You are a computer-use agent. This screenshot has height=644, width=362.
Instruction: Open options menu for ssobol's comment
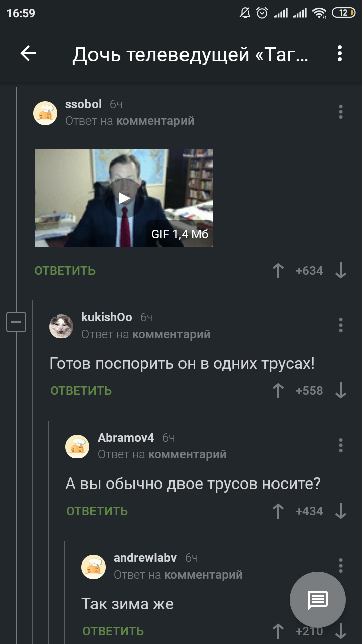click(341, 112)
